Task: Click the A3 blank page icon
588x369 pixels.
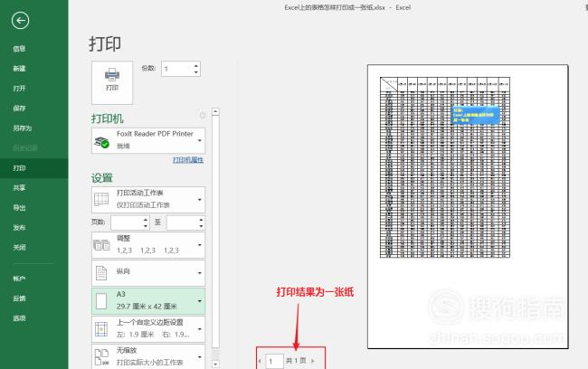Action: [x=101, y=301]
